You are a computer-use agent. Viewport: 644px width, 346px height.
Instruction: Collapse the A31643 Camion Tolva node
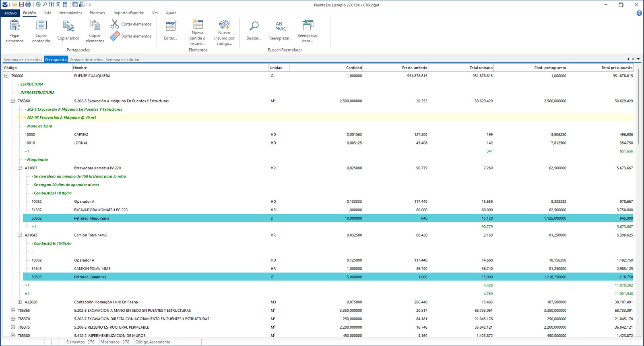[19, 235]
